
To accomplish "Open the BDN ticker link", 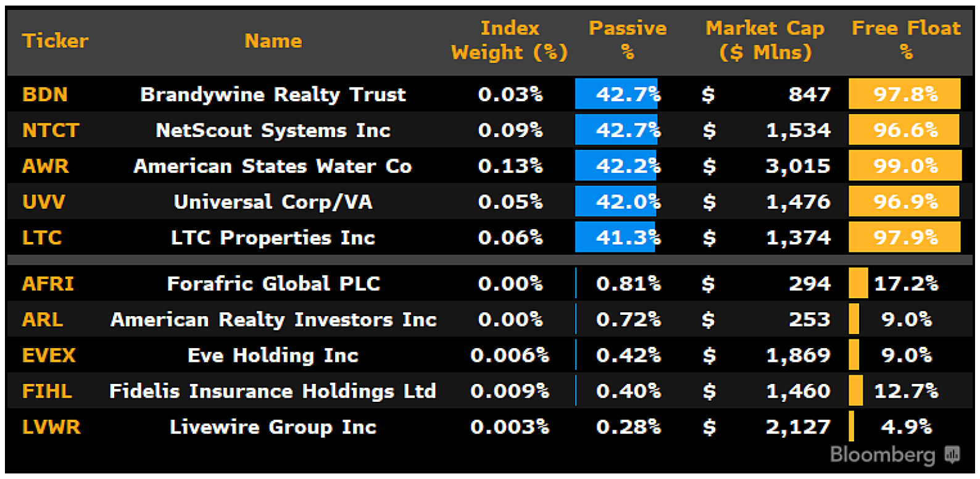I will 44,94.
